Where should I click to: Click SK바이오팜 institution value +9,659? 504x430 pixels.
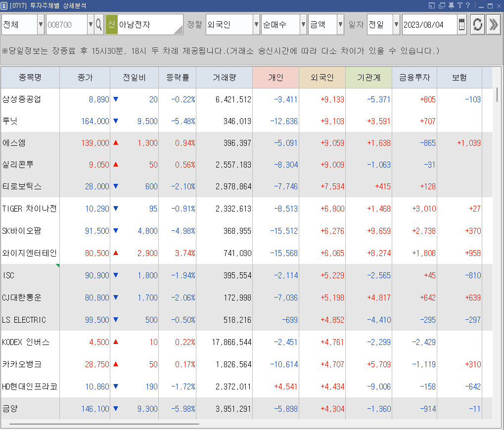tap(379, 231)
